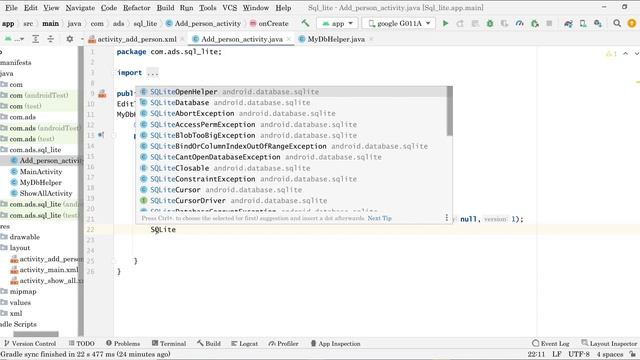The height and width of the screenshot is (360, 640).
Task: Select SQLiteCursor completion suggestion
Action: point(291,190)
